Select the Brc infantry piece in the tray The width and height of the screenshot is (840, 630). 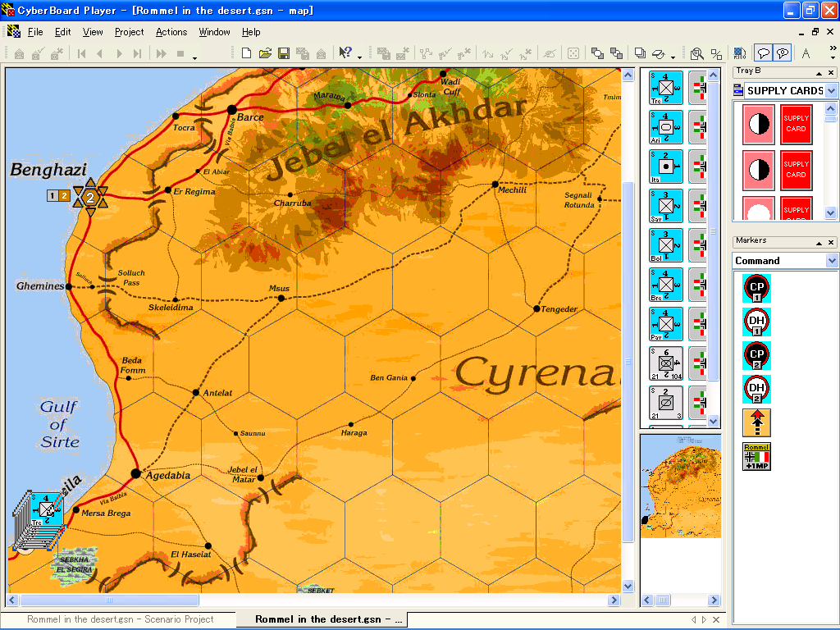(x=666, y=285)
